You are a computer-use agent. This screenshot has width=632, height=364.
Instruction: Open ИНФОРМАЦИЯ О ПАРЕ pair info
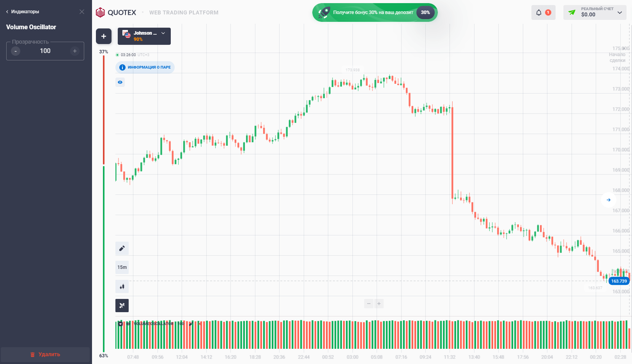tap(145, 67)
